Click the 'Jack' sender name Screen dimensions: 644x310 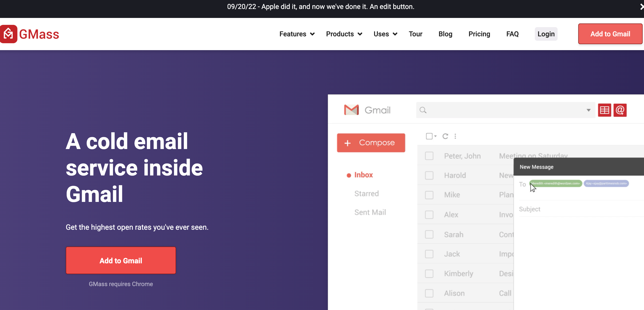point(452,254)
